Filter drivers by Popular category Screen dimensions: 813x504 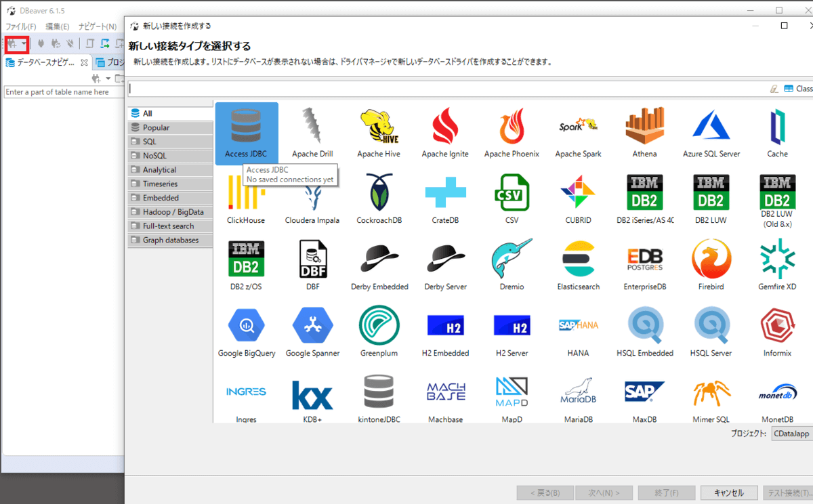(x=170, y=128)
